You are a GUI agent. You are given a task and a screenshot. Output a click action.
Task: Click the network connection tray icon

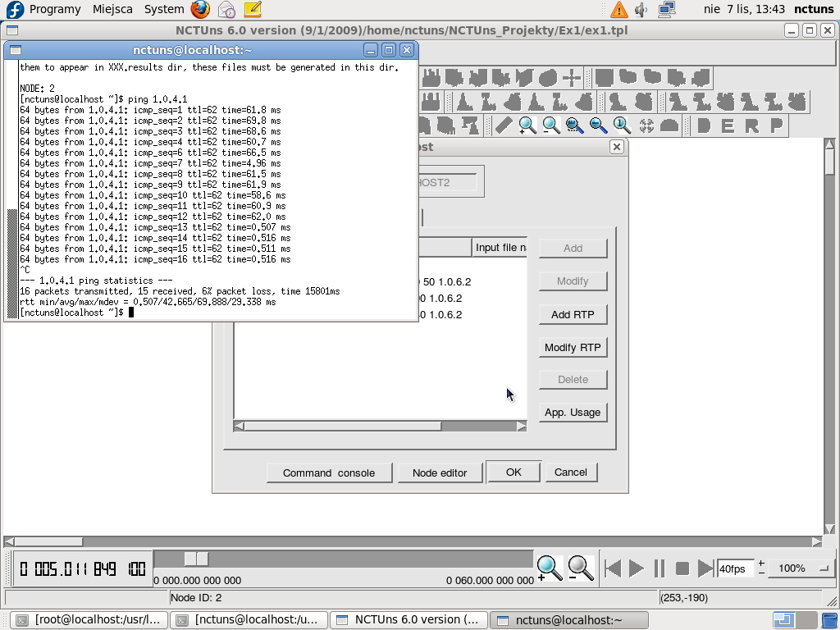(666, 9)
